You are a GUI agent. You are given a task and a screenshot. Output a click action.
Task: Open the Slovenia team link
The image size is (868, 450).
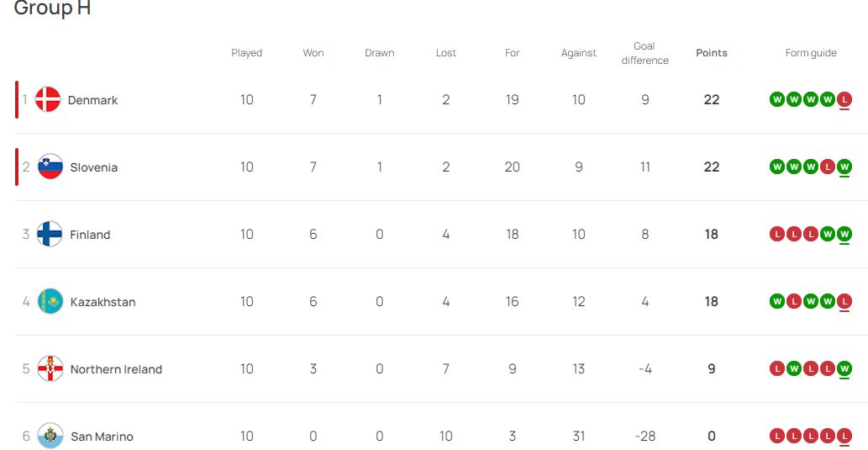[94, 167]
